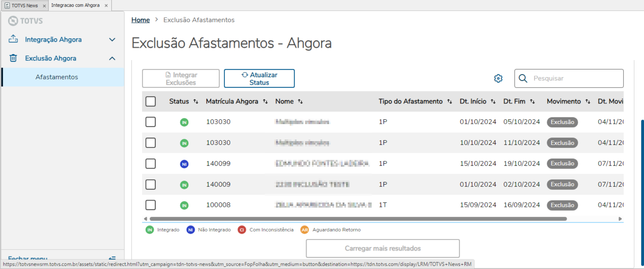Click the TOTVS logo in the sidebar
The width and height of the screenshot is (644, 269).
26,21
